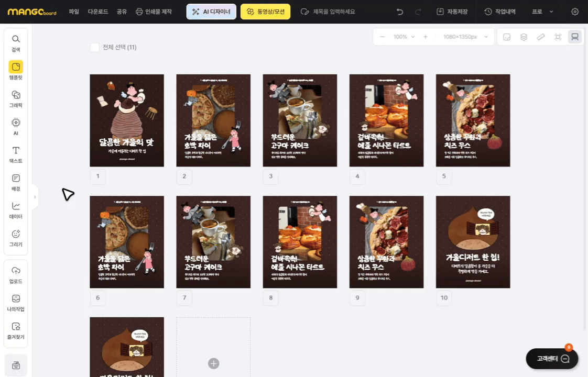Open the 파일 menu
The height and width of the screenshot is (377, 588).
coord(74,12)
